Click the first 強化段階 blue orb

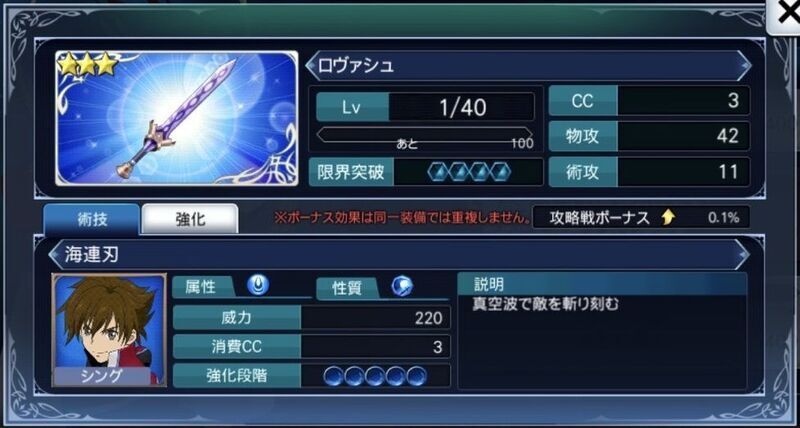pos(334,376)
